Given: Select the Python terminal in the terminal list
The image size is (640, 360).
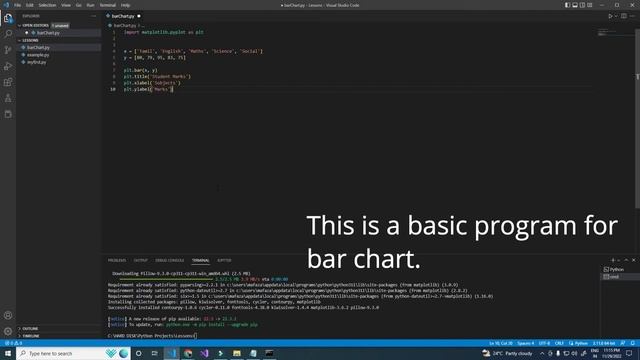Looking at the screenshot, I should 617,269.
